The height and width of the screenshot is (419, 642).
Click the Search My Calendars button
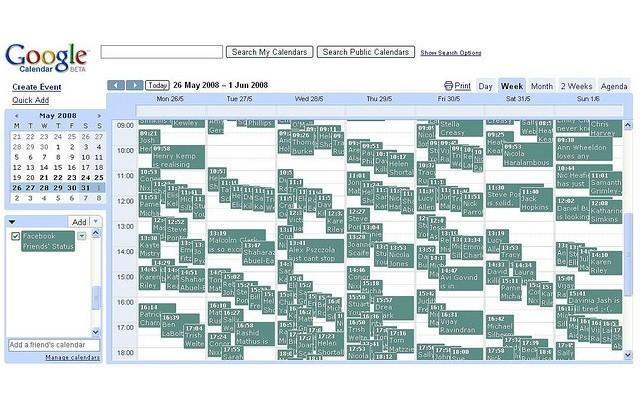[x=269, y=52]
